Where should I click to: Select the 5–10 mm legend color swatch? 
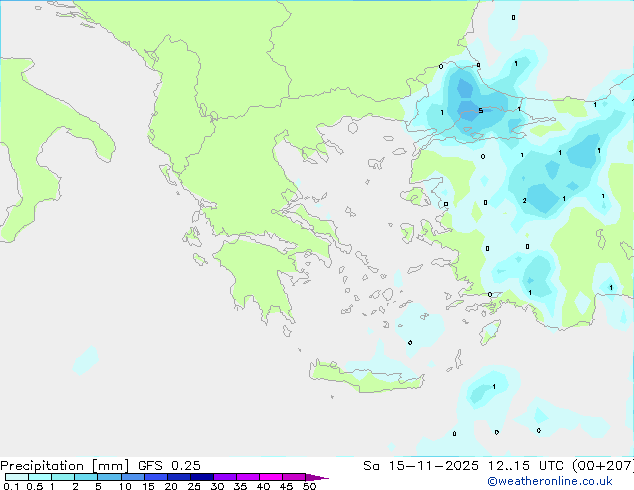tap(109, 477)
